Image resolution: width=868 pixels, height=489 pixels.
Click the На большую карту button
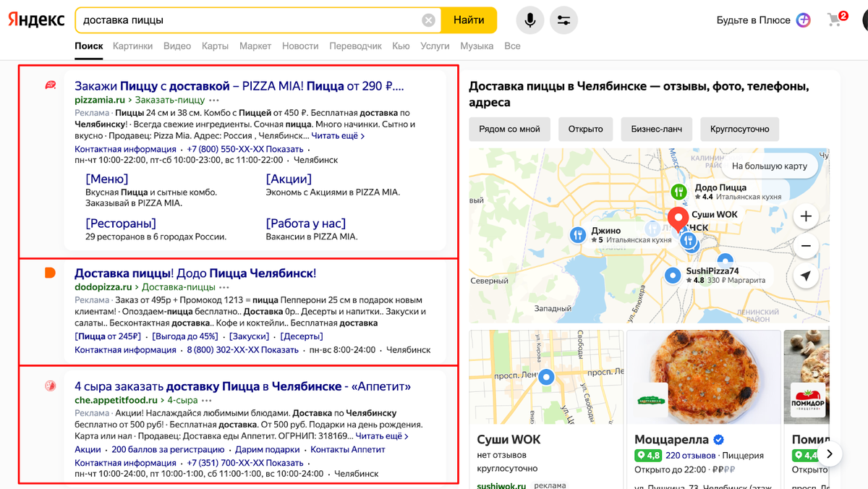click(x=770, y=166)
